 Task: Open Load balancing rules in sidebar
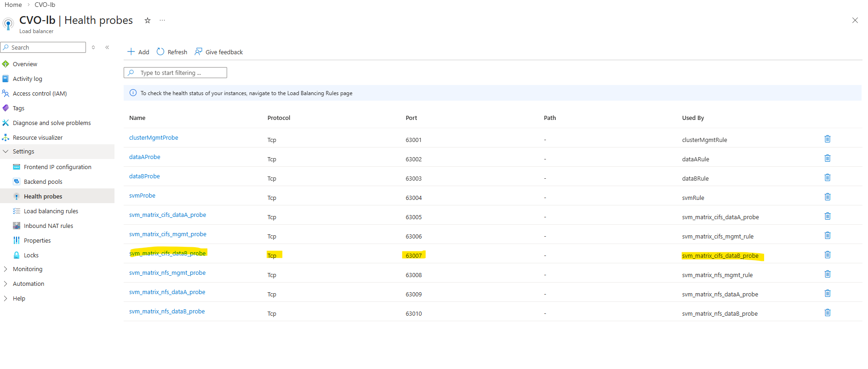pos(51,211)
